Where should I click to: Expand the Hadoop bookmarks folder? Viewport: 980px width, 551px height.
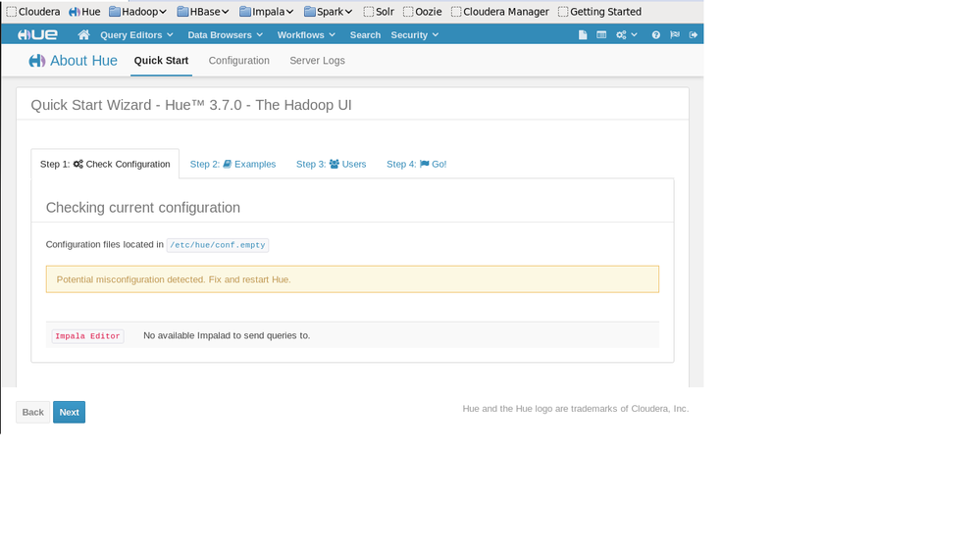click(137, 11)
